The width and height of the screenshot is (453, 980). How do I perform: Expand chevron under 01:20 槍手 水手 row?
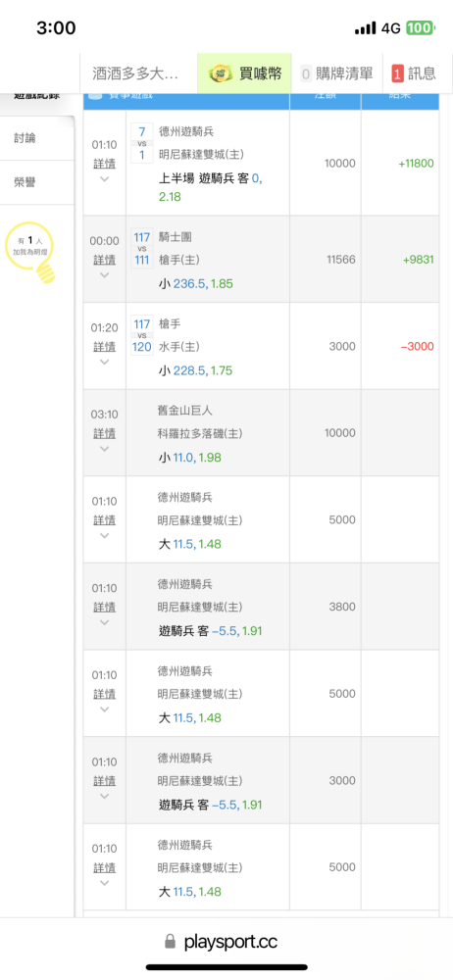tap(105, 362)
